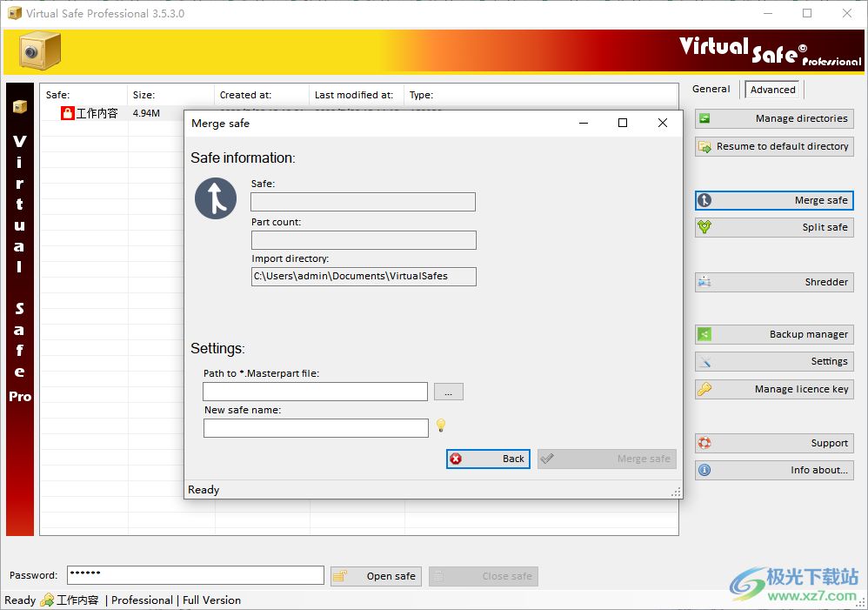Click the Manage directories button
This screenshot has width=868, height=610.
click(774, 118)
